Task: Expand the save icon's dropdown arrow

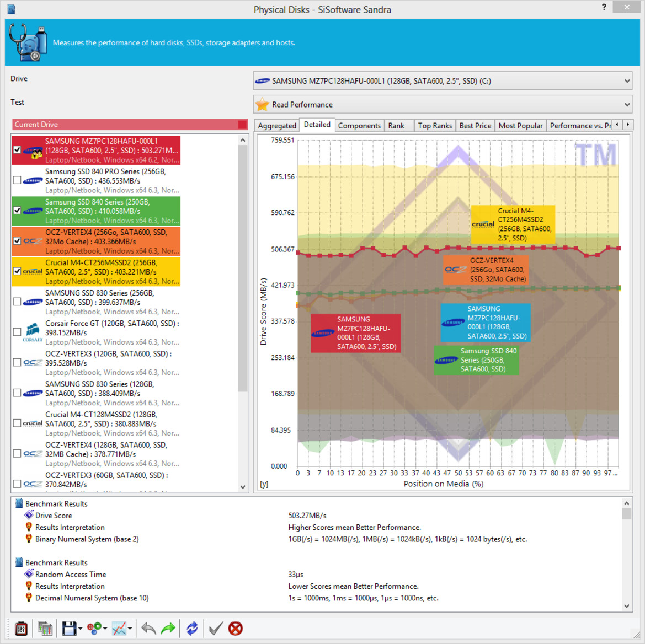Action: [x=80, y=629]
